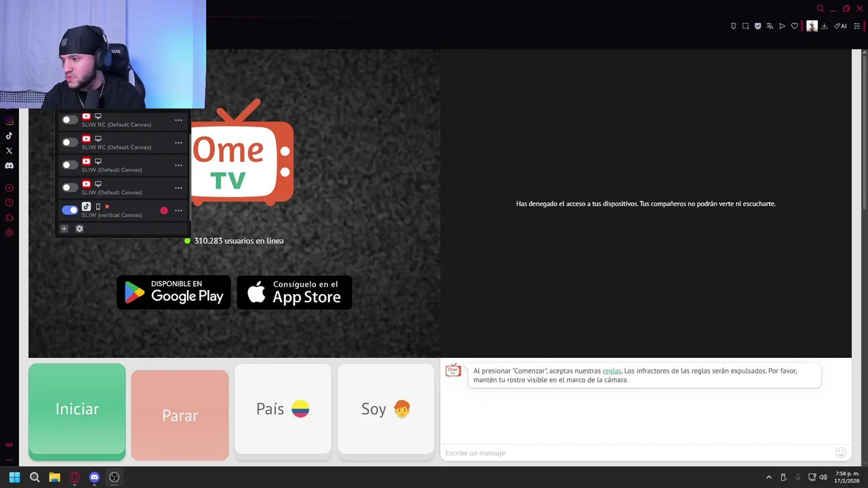Enable the lower SLIW RC (Default Canvas) toggle

coord(69,142)
